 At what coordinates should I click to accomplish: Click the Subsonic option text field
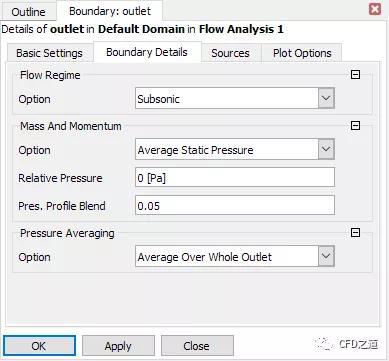click(x=227, y=98)
